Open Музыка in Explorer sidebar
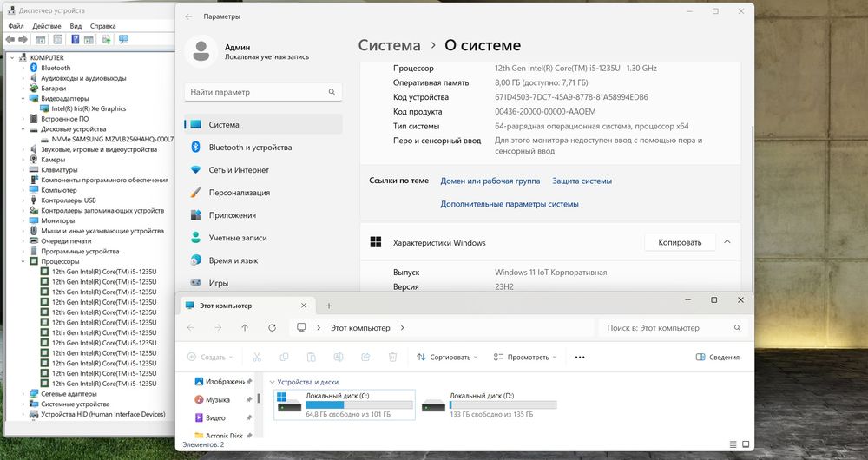 pos(218,399)
